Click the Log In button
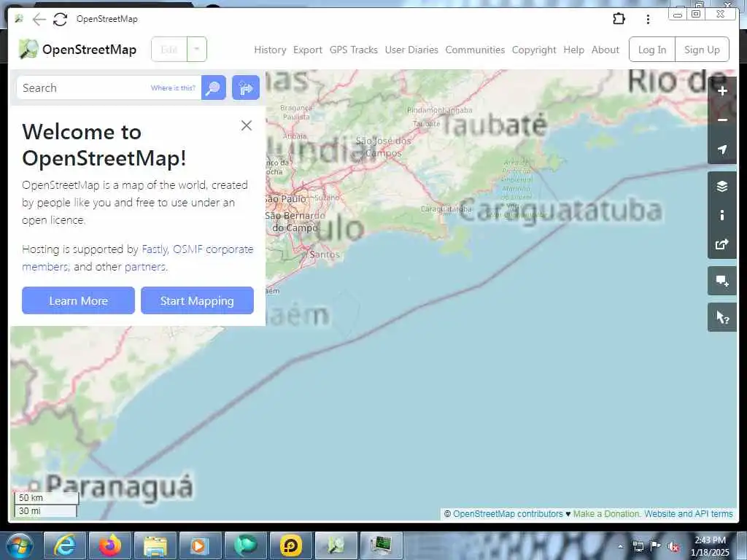747x560 pixels. pos(652,50)
